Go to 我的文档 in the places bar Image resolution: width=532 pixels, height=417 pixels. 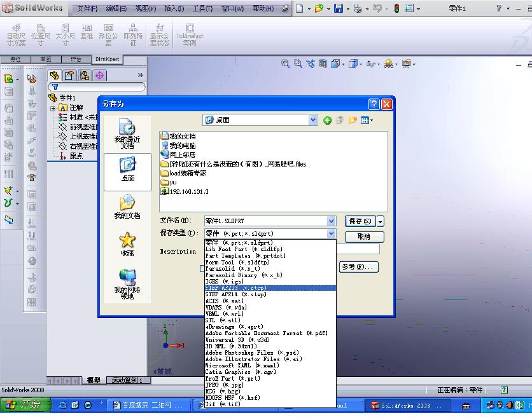click(127, 207)
